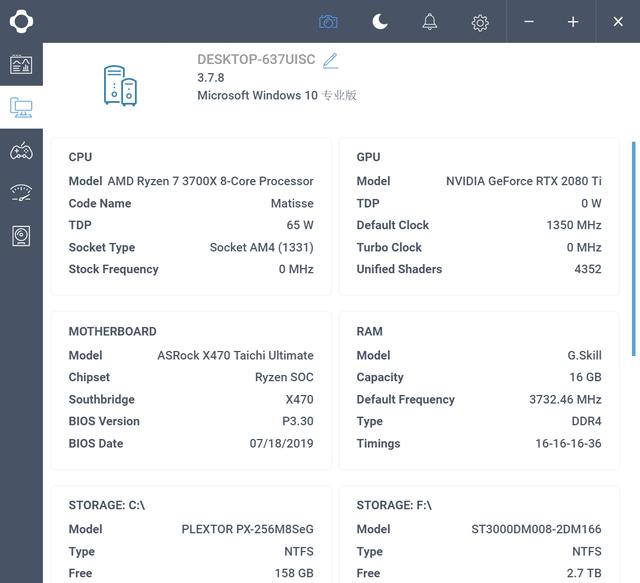Click the GPU TDP 0 W value
The width and height of the screenshot is (640, 583).
click(x=591, y=203)
